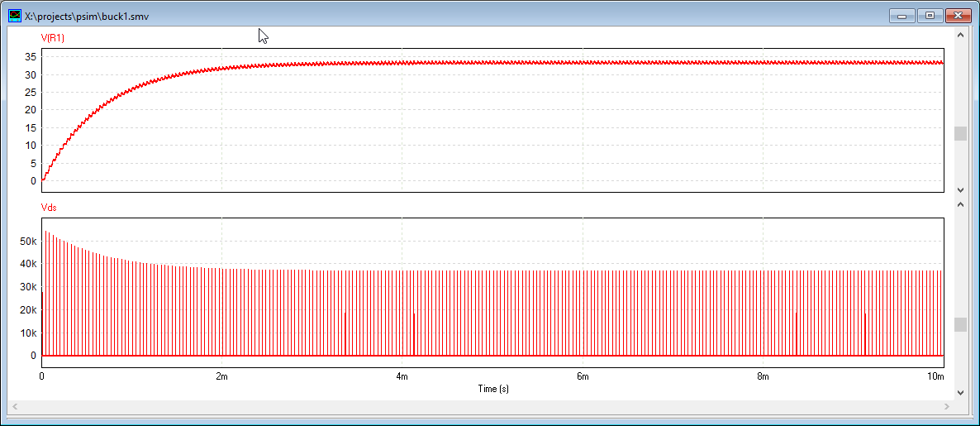The width and height of the screenshot is (980, 426).
Task: Click up arrow of Vds plot scrollbar
Action: pos(960,203)
